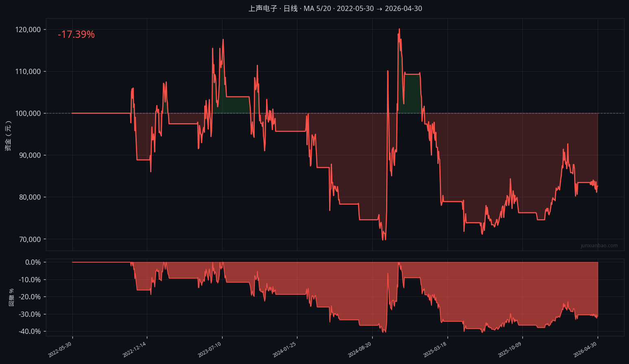Click the 2023-07-10 date label
Image resolution: width=629 pixels, height=364 pixels.
tap(210, 350)
